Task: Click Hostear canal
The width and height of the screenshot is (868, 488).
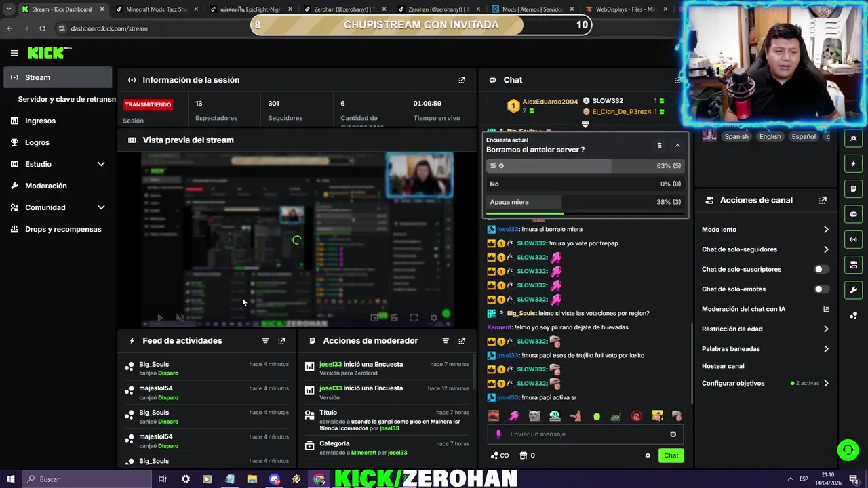Action: click(x=723, y=366)
